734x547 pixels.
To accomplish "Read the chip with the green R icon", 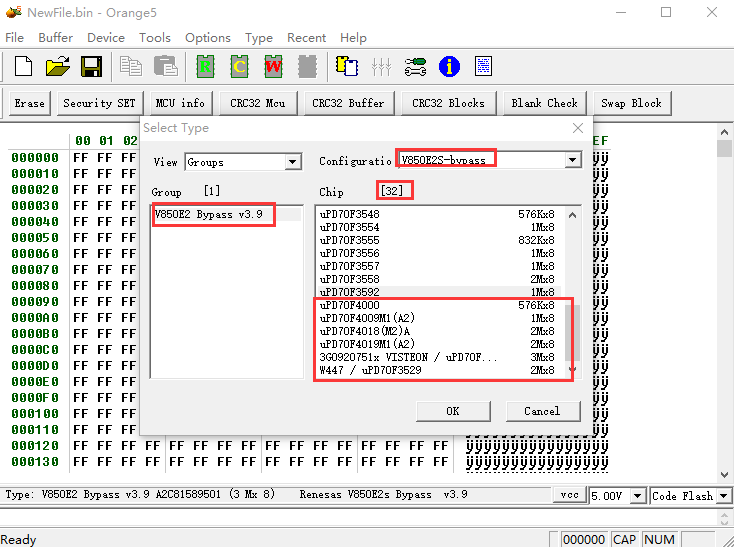I will point(205,66).
